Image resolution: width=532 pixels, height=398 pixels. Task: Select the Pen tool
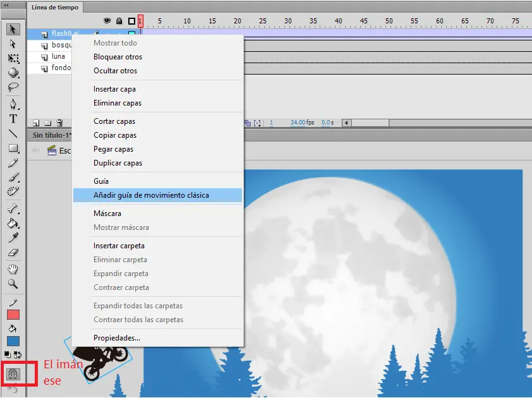click(x=13, y=104)
